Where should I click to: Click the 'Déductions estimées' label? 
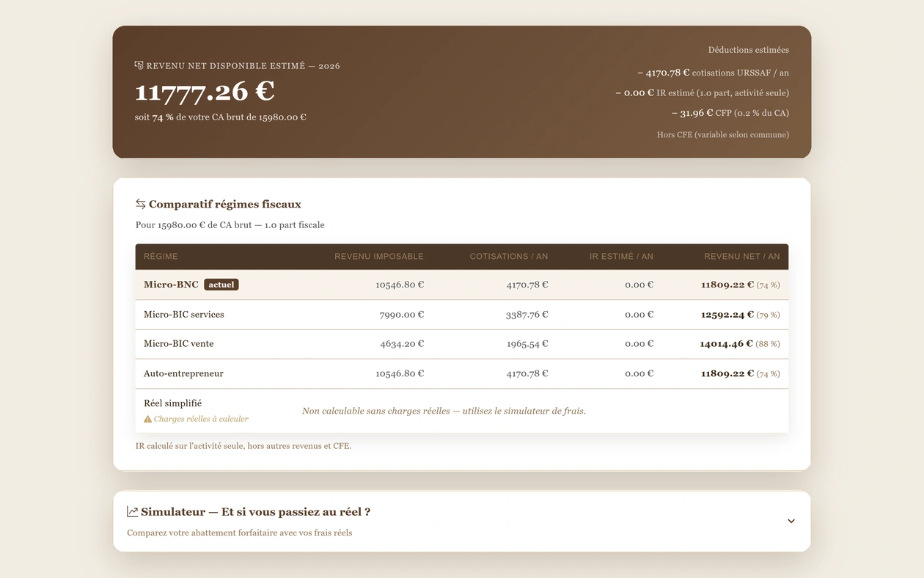tap(749, 50)
